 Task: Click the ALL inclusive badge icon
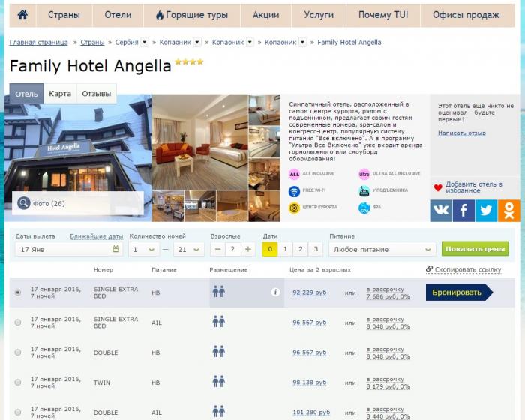tap(294, 174)
